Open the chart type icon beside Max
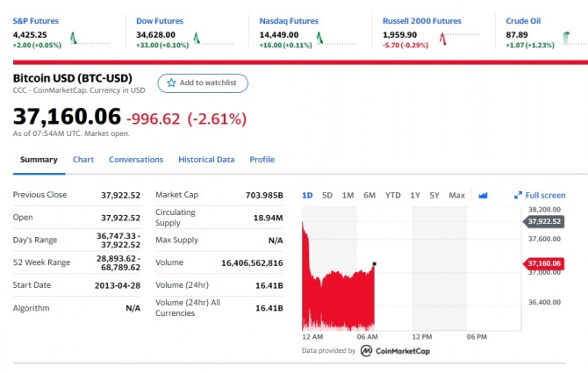This screenshot has width=588, height=373. click(x=483, y=196)
